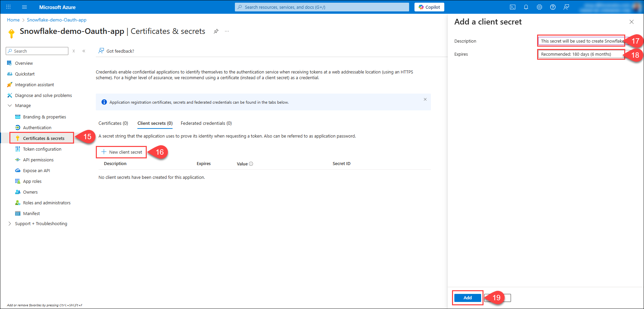Image resolution: width=644 pixels, height=309 pixels.
Task: Open API permissions in sidebar
Action: (x=38, y=160)
